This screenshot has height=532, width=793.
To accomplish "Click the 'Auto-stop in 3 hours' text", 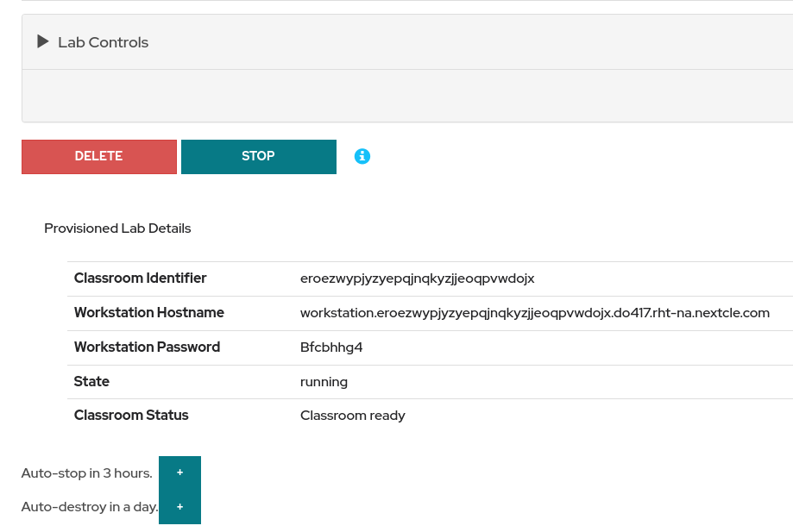I will tap(86, 473).
